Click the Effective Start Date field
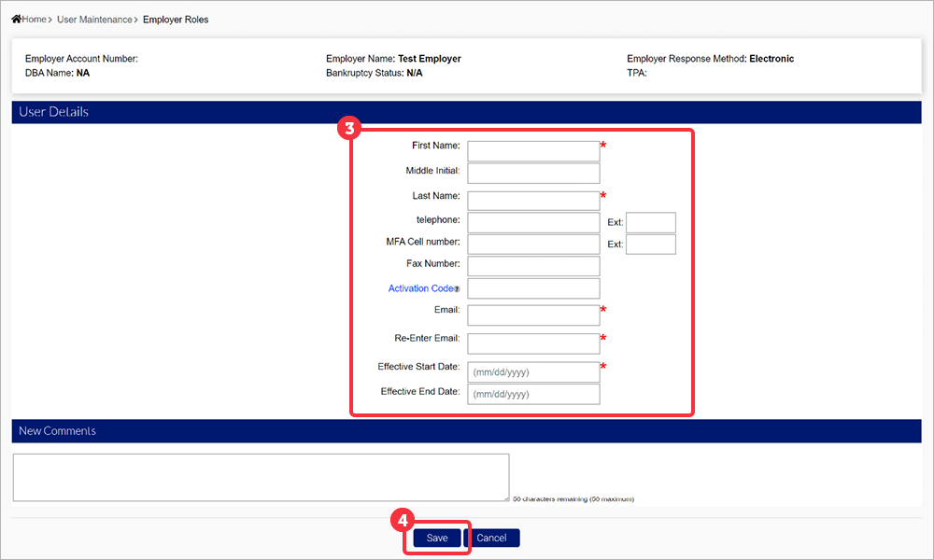Image resolution: width=934 pixels, height=560 pixels. coord(532,371)
